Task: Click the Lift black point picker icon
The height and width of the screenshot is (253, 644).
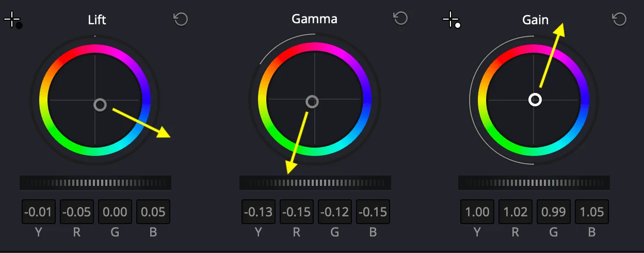Action: tap(12, 21)
